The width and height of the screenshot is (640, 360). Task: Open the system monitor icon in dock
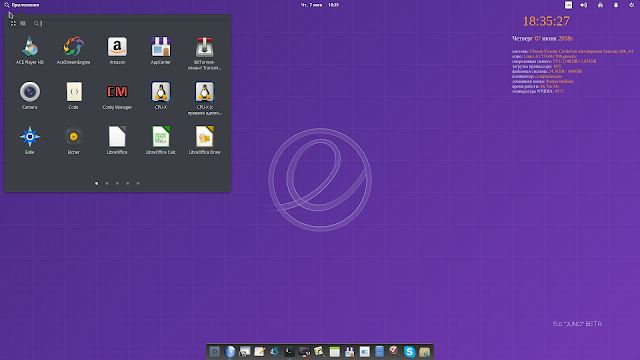(x=304, y=351)
